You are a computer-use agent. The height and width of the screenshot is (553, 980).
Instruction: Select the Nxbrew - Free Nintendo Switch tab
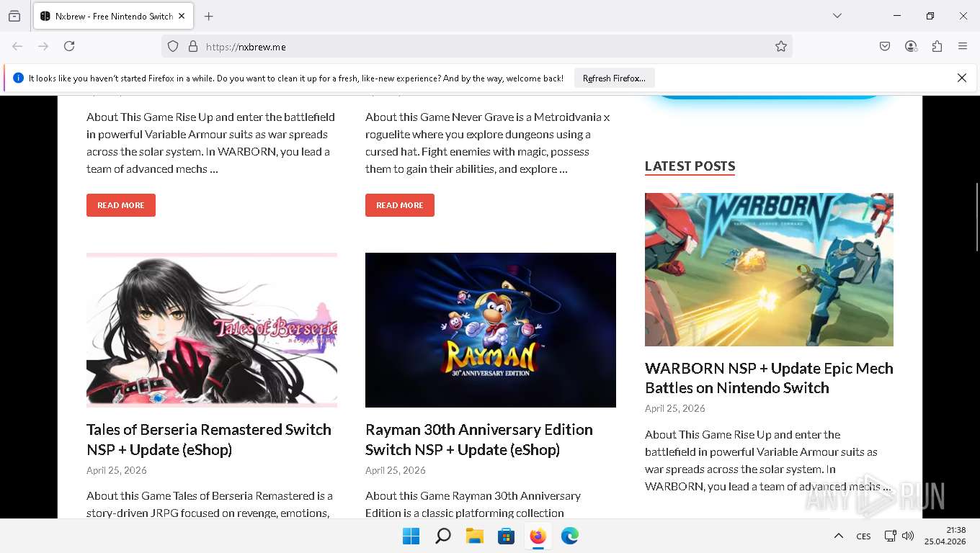[112, 16]
